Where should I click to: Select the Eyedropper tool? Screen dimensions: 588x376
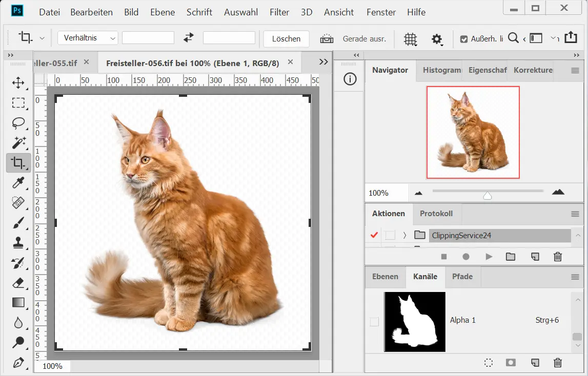(18, 183)
